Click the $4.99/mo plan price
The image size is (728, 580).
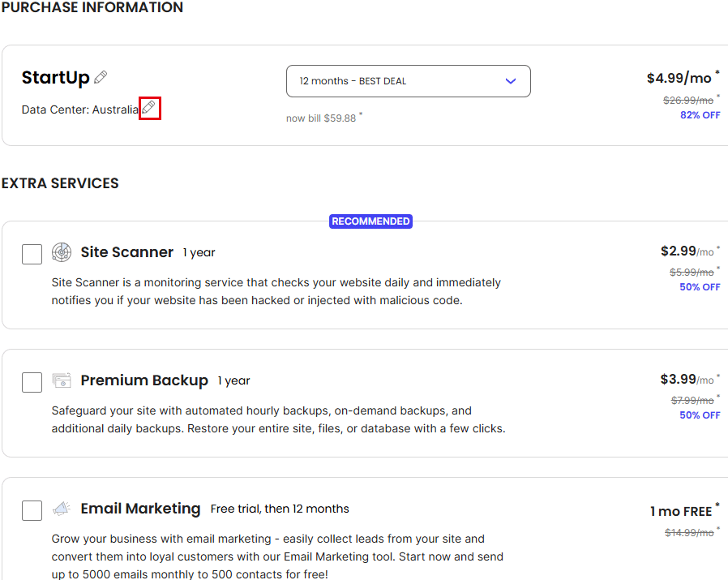[x=679, y=78]
